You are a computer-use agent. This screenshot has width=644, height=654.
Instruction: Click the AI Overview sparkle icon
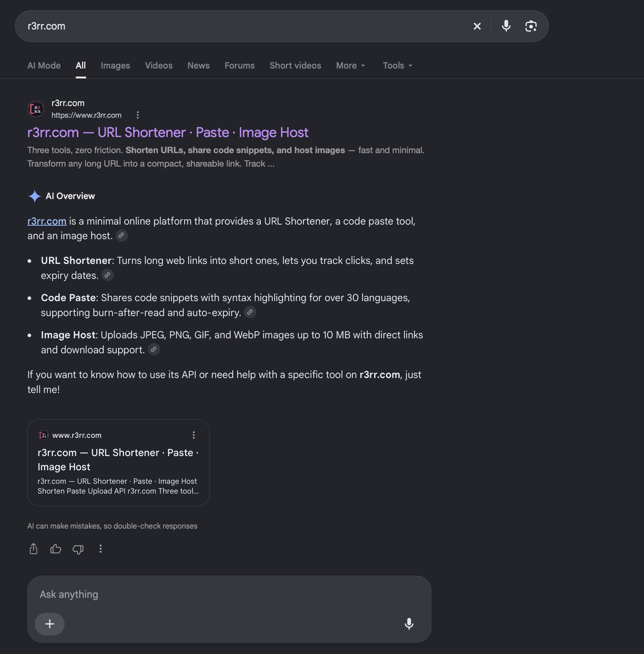pos(35,196)
